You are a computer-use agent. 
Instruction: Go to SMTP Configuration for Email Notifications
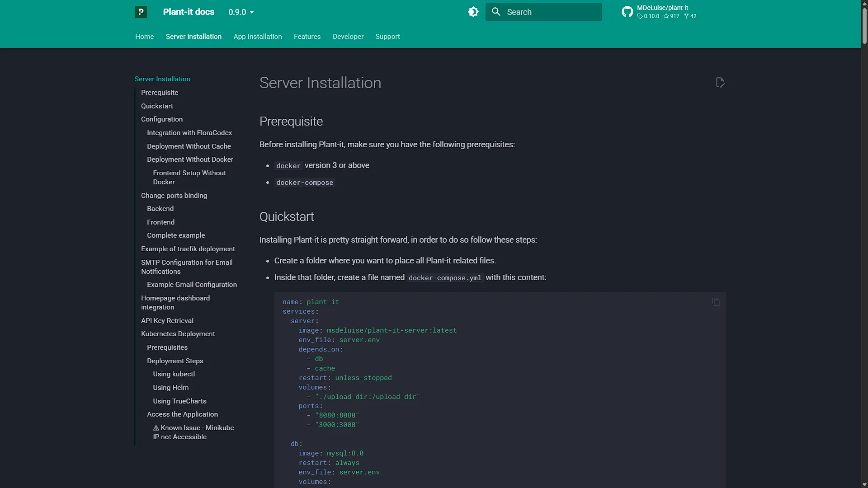(187, 267)
